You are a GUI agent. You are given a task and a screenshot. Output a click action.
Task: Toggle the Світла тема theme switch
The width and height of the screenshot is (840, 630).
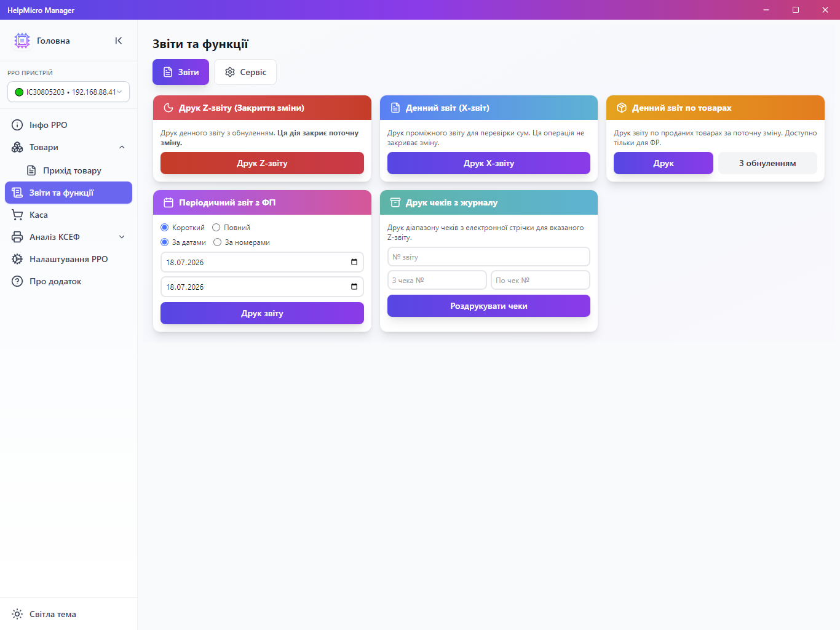69,614
